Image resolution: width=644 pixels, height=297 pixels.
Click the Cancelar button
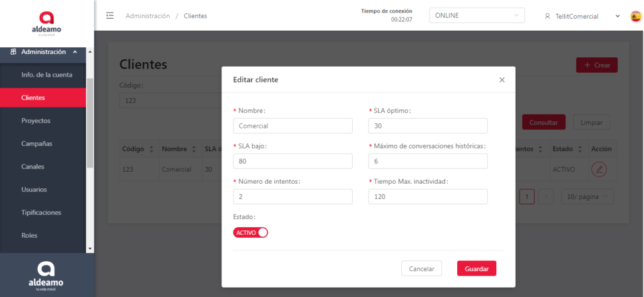pos(421,269)
